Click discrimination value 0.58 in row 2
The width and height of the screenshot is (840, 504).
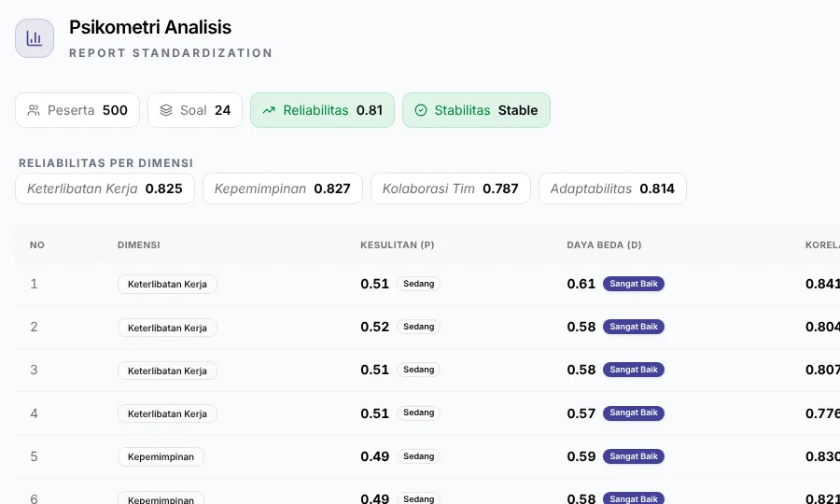(581, 327)
